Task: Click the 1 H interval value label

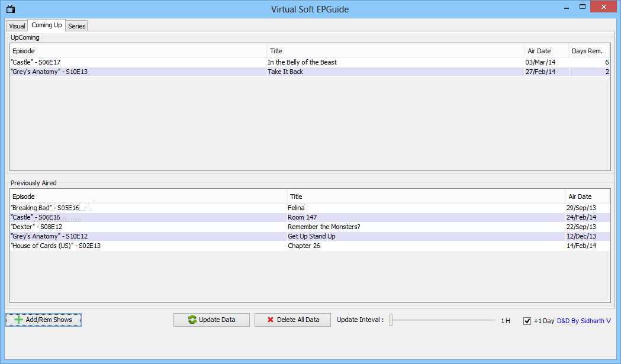Action: [506, 321]
